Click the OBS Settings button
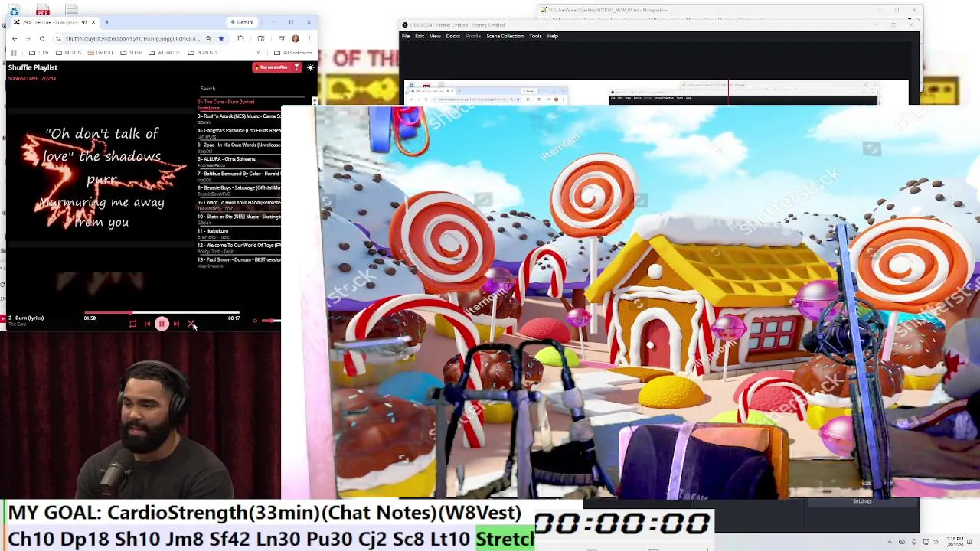Image resolution: width=980 pixels, height=551 pixels. pyautogui.click(x=862, y=501)
